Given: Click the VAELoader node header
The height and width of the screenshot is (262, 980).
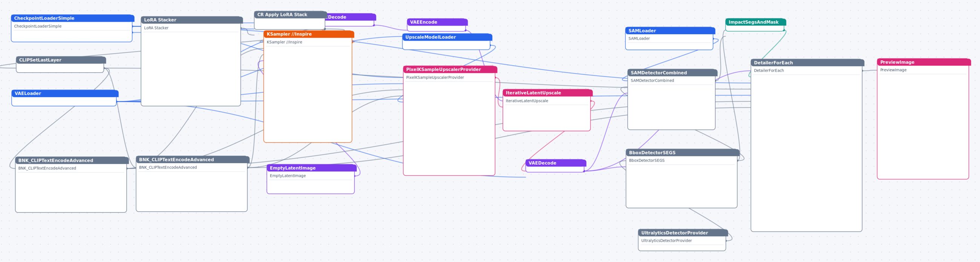Looking at the screenshot, I should coord(65,93).
